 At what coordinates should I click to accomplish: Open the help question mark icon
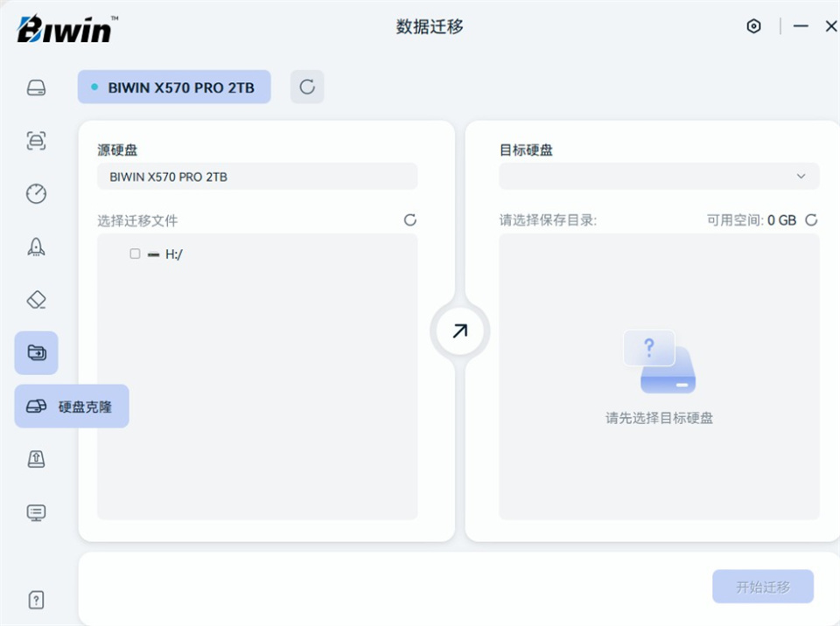pyautogui.click(x=36, y=600)
